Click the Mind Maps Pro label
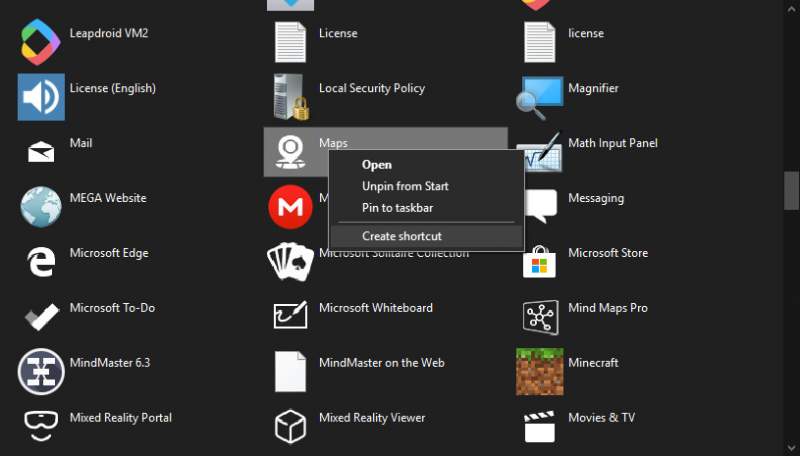 pos(608,308)
